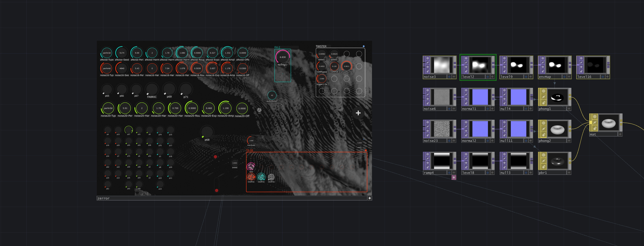Click the big plus icon in zerror panel
644x246 pixels.
pos(358,113)
